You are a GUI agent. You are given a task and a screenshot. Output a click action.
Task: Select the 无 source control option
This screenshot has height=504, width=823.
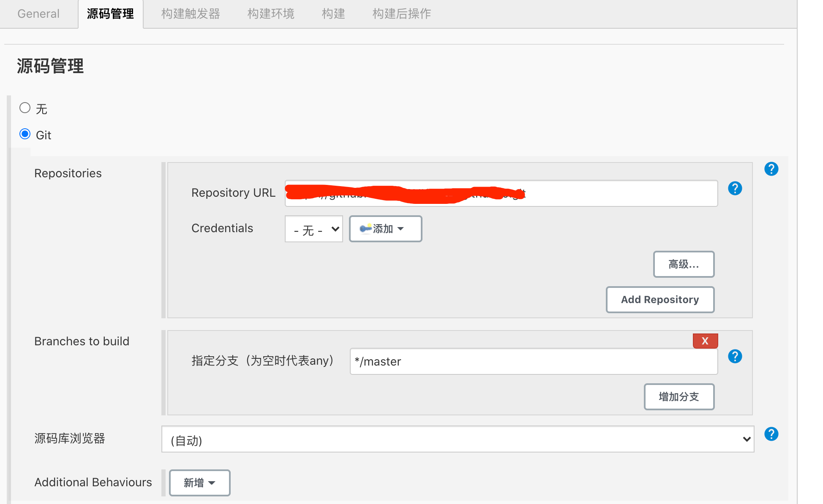25,108
